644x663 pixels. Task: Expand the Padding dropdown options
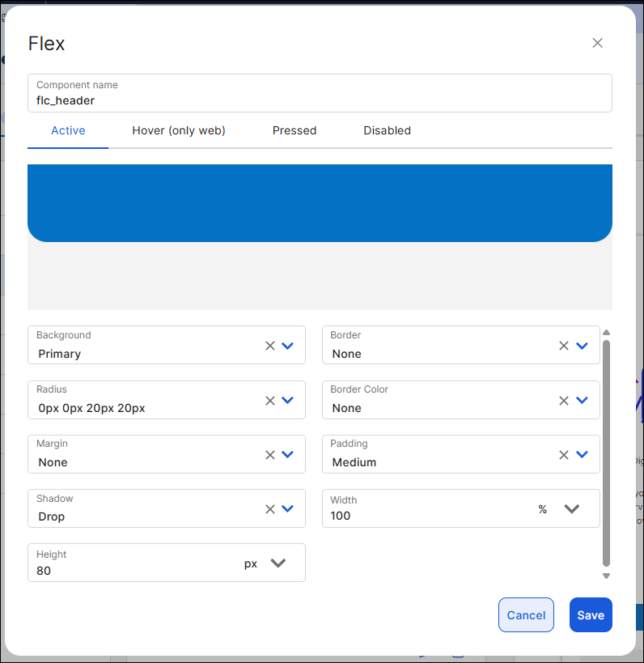581,454
